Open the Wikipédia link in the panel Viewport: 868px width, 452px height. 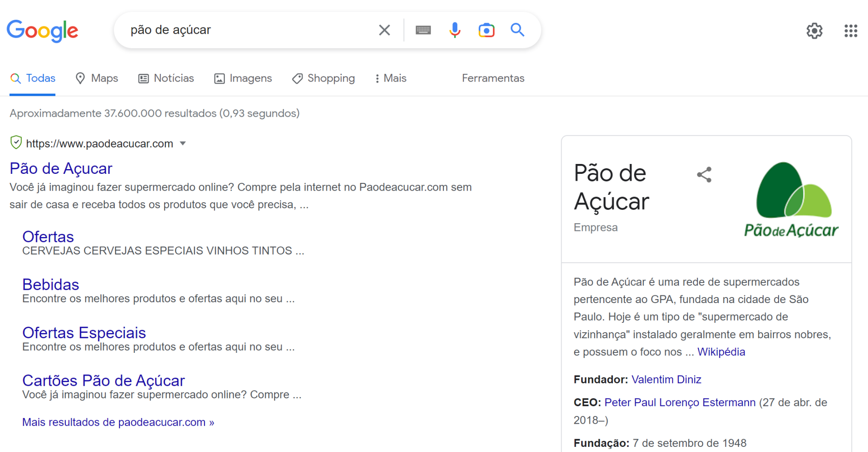pos(721,352)
